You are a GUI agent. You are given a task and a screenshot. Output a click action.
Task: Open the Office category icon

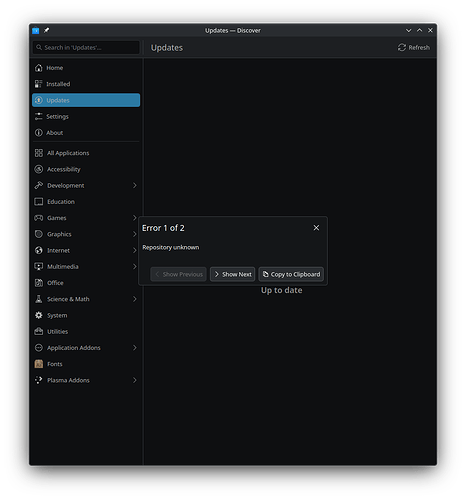click(x=39, y=283)
